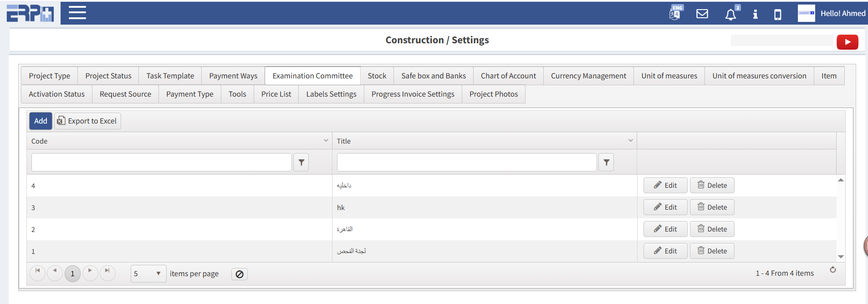Open the Progress Invoice Settings tab
868x304 pixels.
pos(413,94)
